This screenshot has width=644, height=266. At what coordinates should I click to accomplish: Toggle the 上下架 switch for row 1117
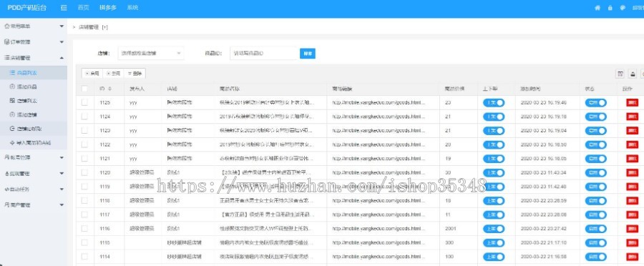tap(494, 215)
